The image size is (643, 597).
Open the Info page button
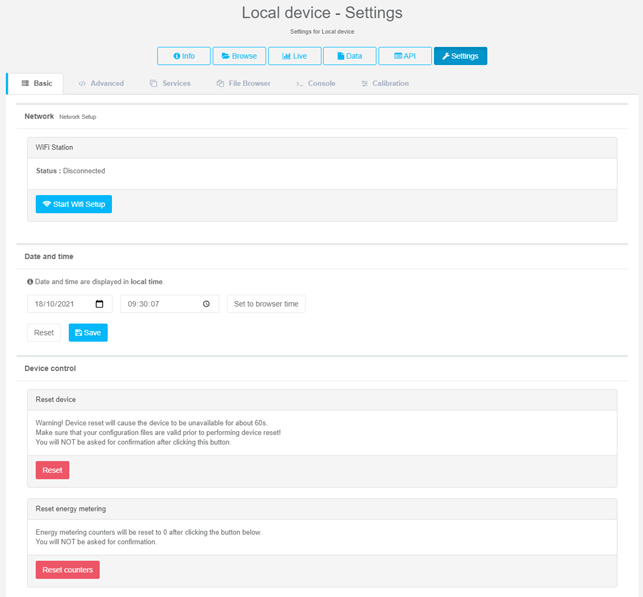183,56
